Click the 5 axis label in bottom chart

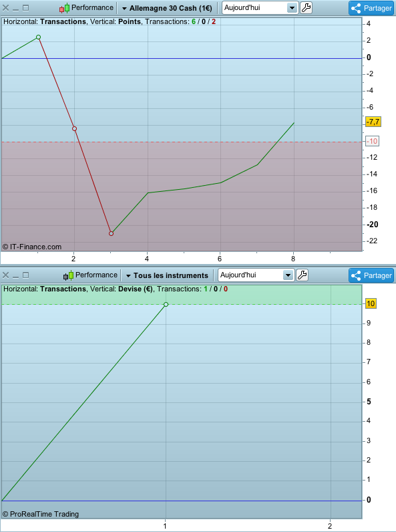369,402
